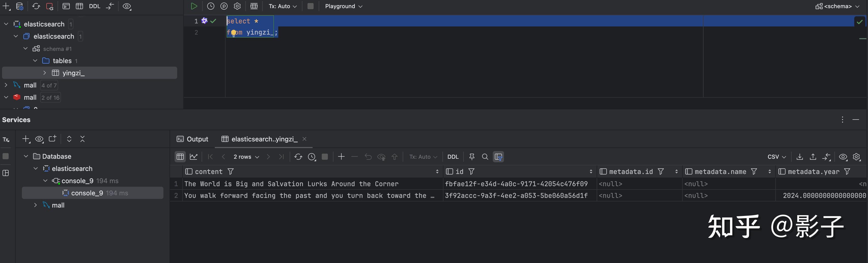Show the chart view of results
This screenshot has height=263, width=868.
click(193, 157)
